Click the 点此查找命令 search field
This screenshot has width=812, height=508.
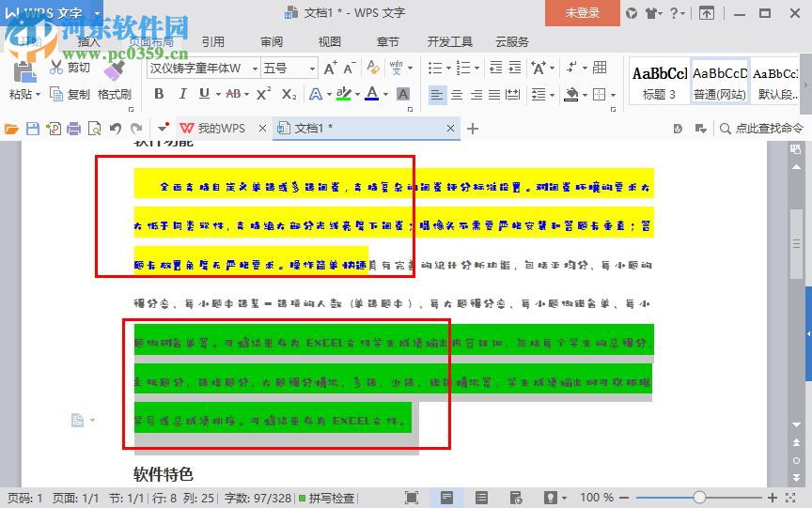coord(762,129)
